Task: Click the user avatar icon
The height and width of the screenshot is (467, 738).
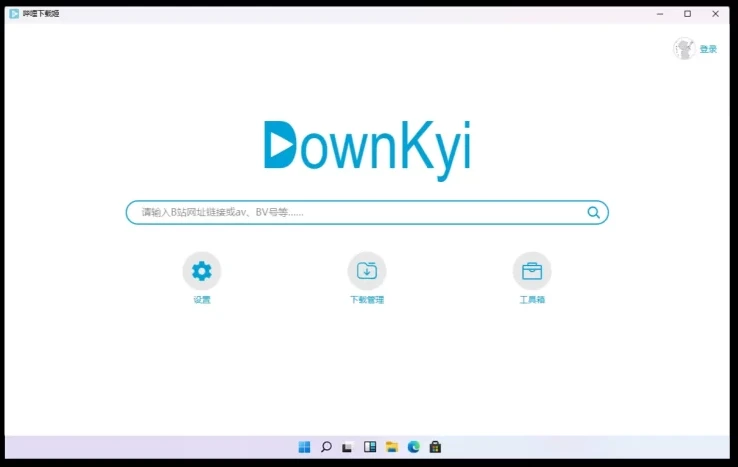Action: tap(684, 49)
